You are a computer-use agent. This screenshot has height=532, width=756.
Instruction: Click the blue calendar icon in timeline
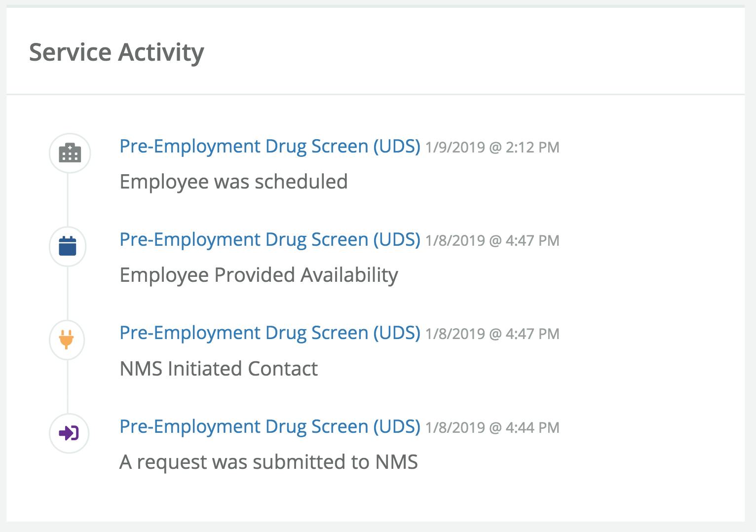pos(68,246)
